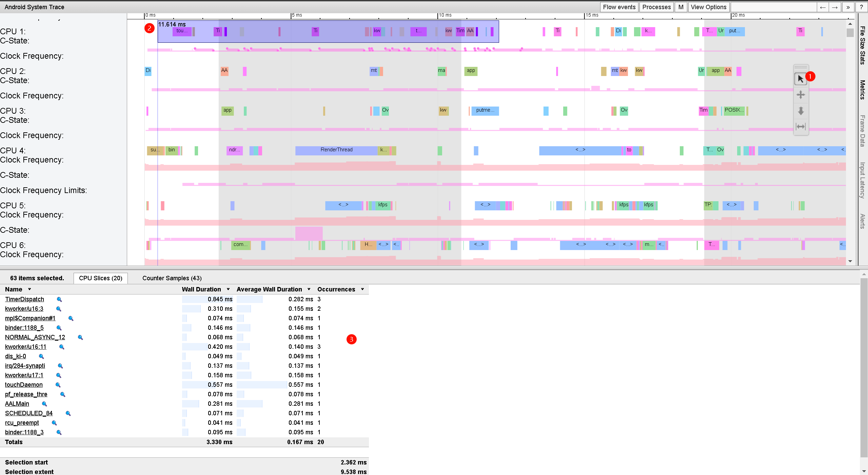Click the RenderThread slice on CPU 4

click(x=336, y=150)
